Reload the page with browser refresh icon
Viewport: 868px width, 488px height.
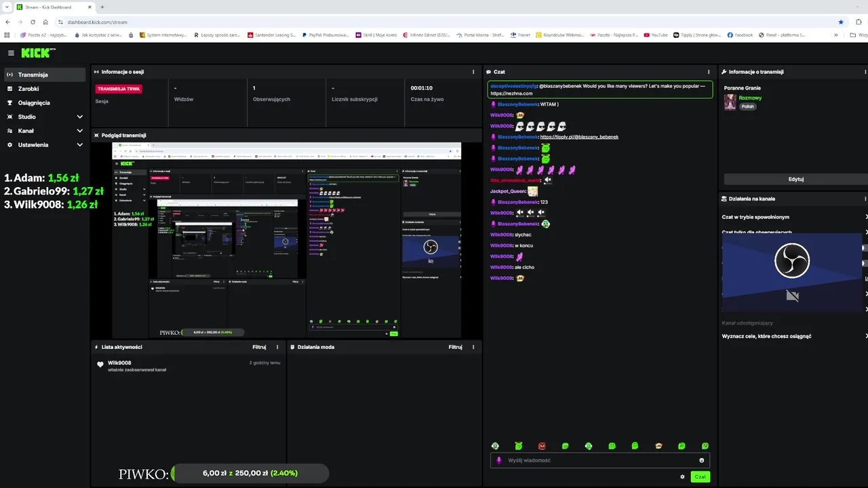point(33,22)
